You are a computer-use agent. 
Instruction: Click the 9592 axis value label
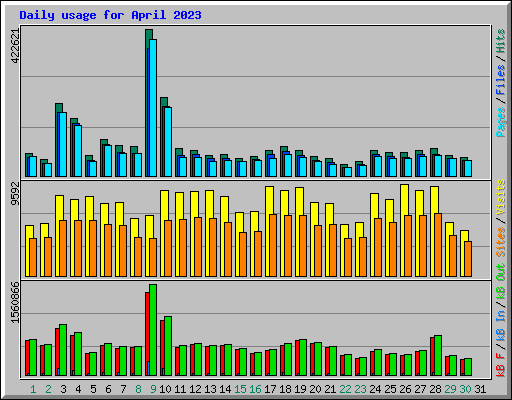point(15,193)
